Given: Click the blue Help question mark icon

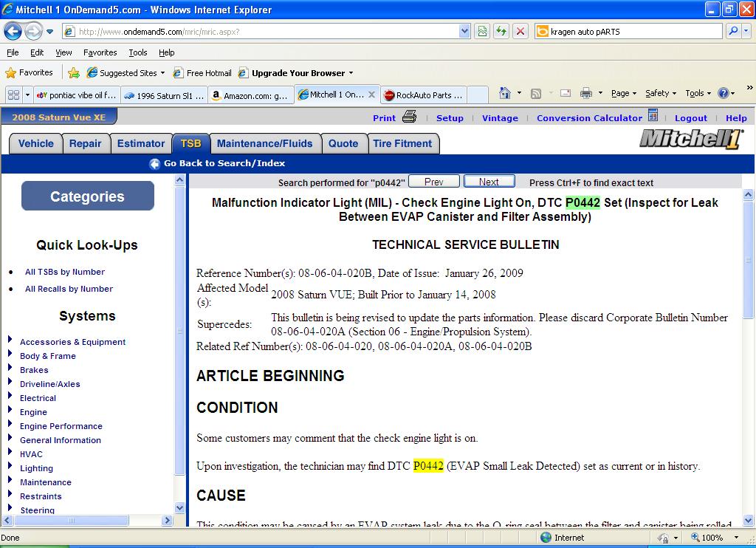Looking at the screenshot, I should 724,93.
